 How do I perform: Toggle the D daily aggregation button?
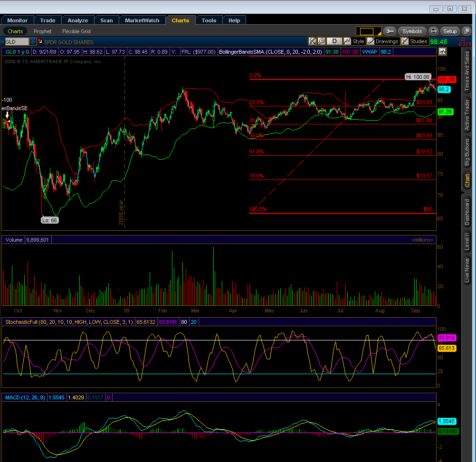(334, 41)
